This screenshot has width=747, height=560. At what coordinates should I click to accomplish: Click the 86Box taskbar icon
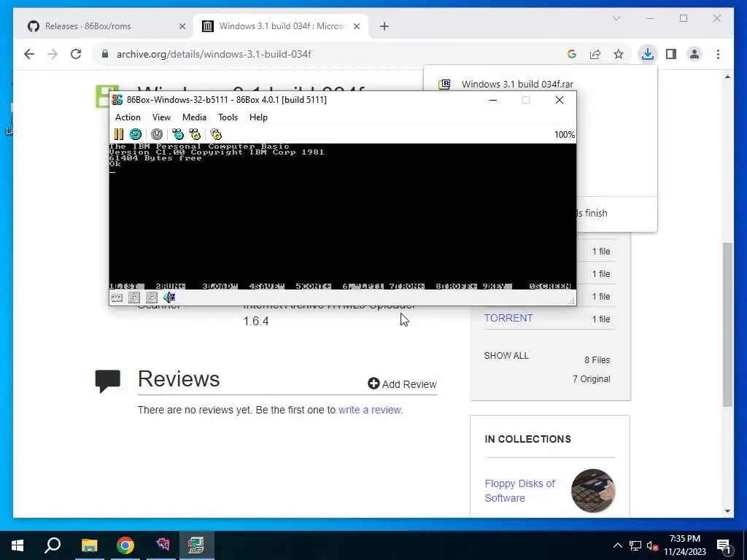pyautogui.click(x=196, y=545)
